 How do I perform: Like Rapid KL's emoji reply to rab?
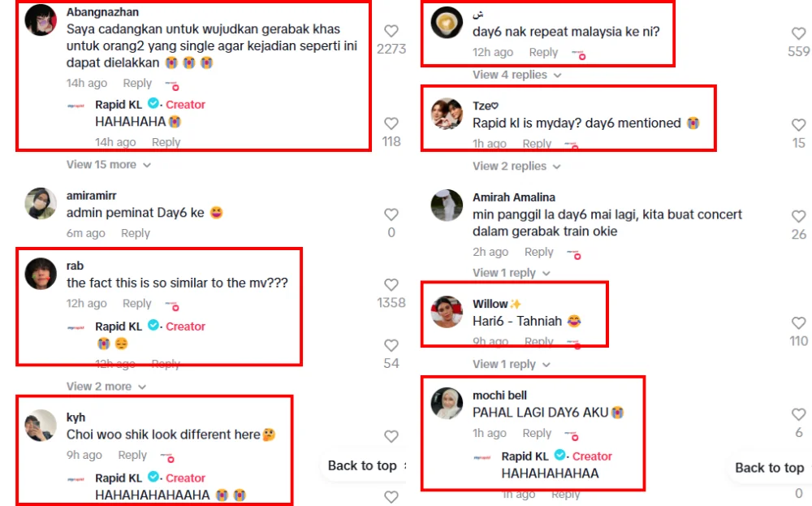pyautogui.click(x=391, y=345)
